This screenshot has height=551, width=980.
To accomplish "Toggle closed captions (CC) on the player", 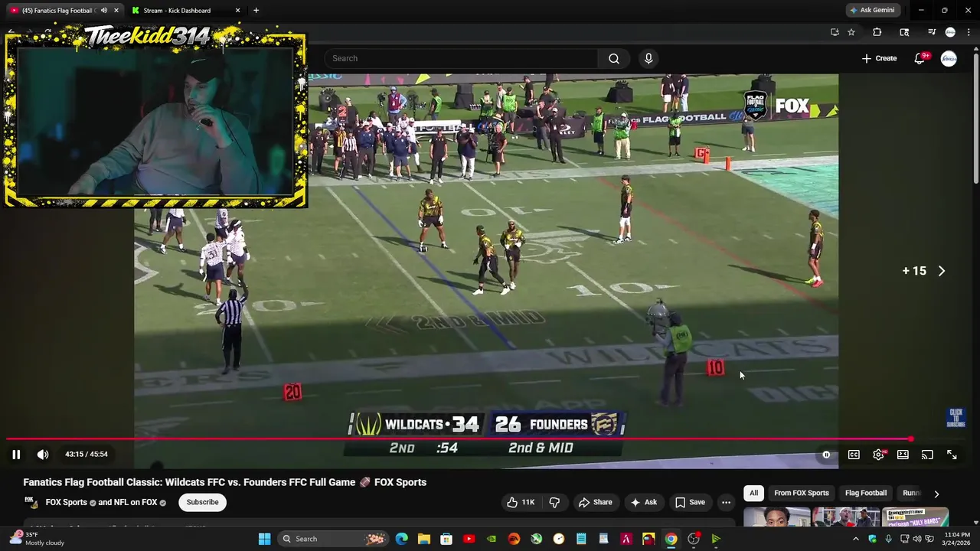I will click(x=854, y=455).
